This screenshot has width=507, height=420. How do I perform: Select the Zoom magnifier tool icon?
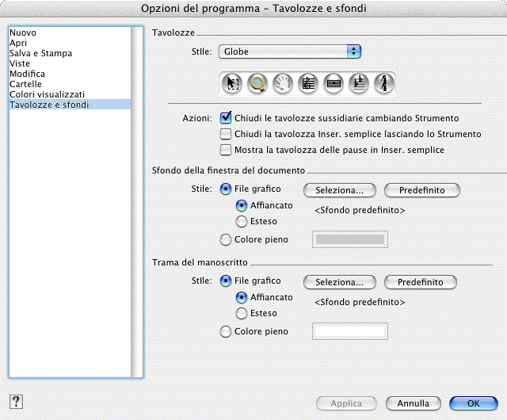tap(257, 82)
